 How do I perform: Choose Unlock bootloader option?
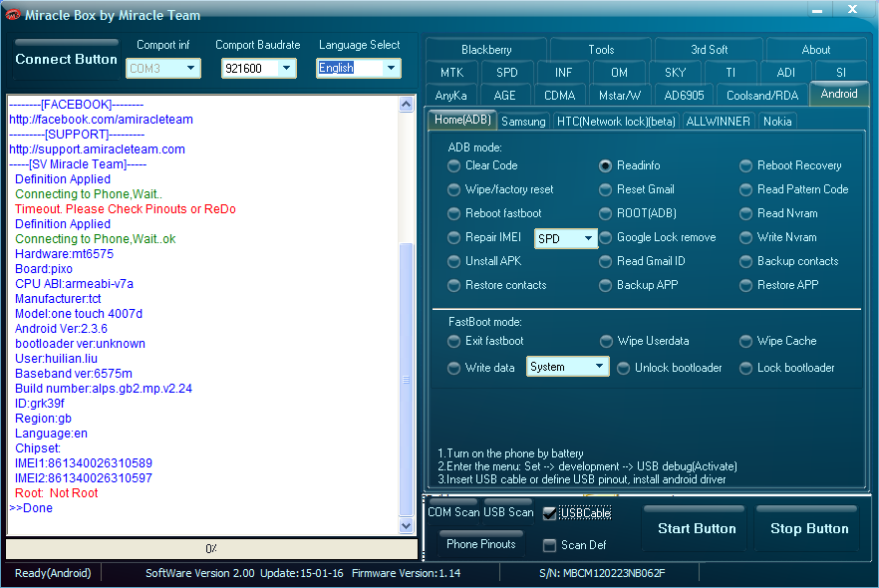click(624, 369)
